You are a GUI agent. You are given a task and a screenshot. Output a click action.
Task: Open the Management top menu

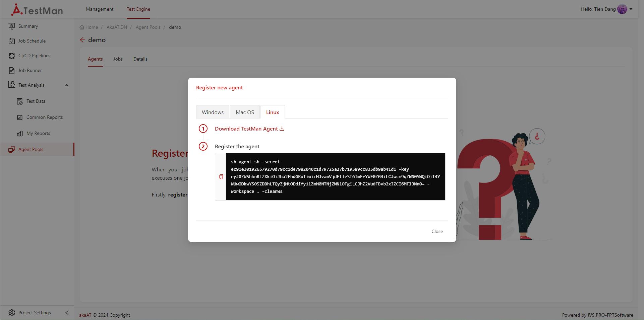pos(100,9)
